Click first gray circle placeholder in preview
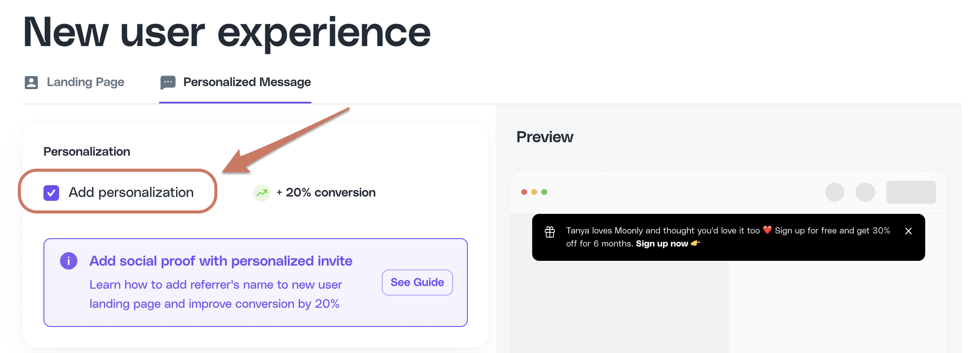Screen dimensions: 980x353 tap(835, 192)
